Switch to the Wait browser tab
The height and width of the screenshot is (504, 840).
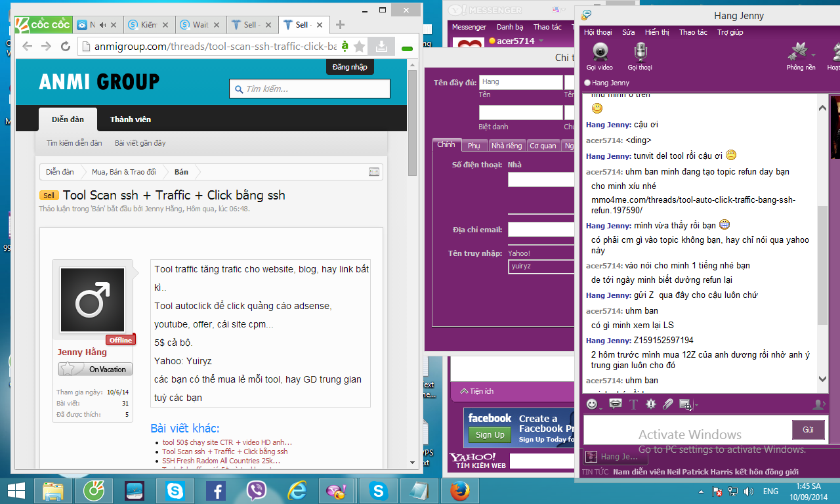200,25
